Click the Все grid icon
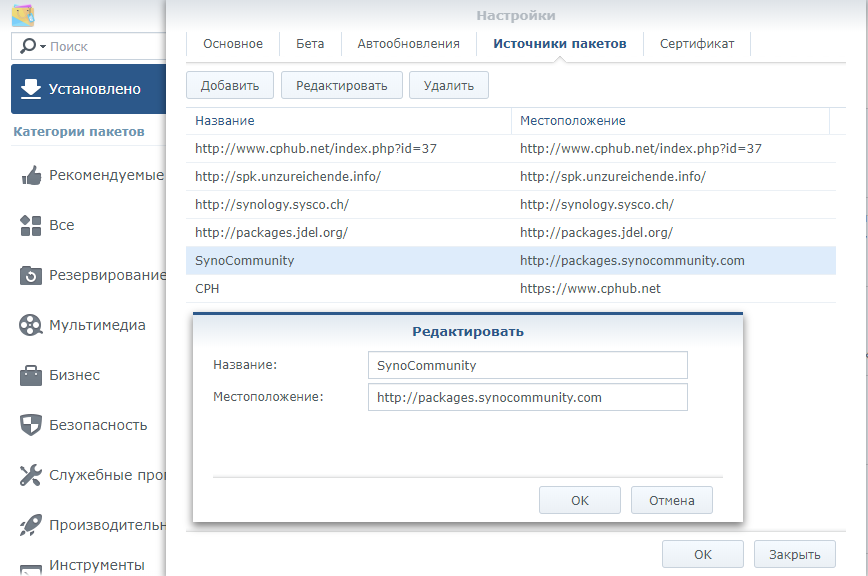868x576 pixels. click(x=30, y=225)
